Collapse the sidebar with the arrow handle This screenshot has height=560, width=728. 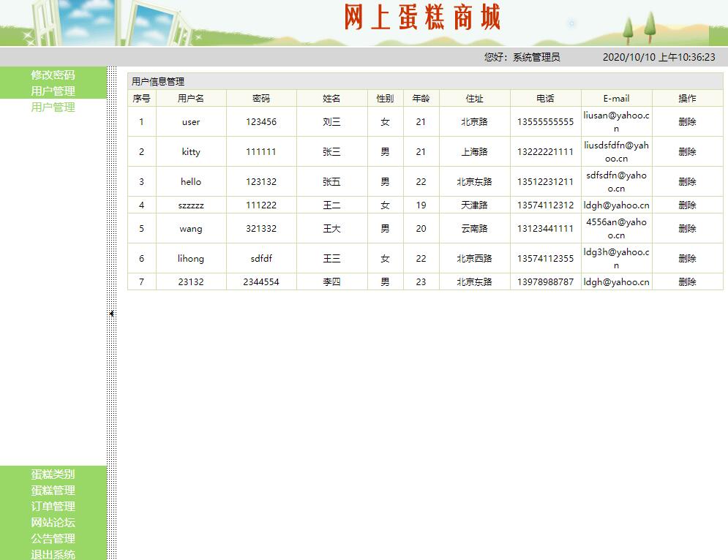[110, 313]
